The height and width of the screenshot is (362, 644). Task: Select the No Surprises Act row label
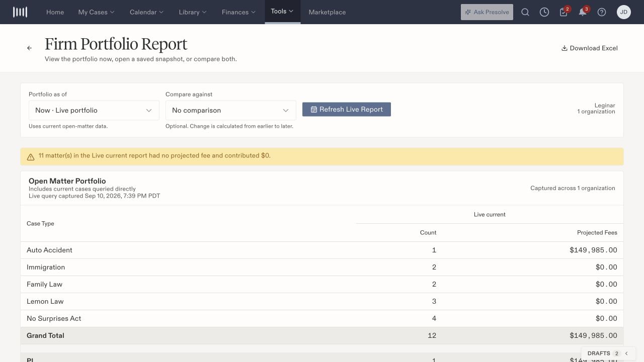coord(54,318)
